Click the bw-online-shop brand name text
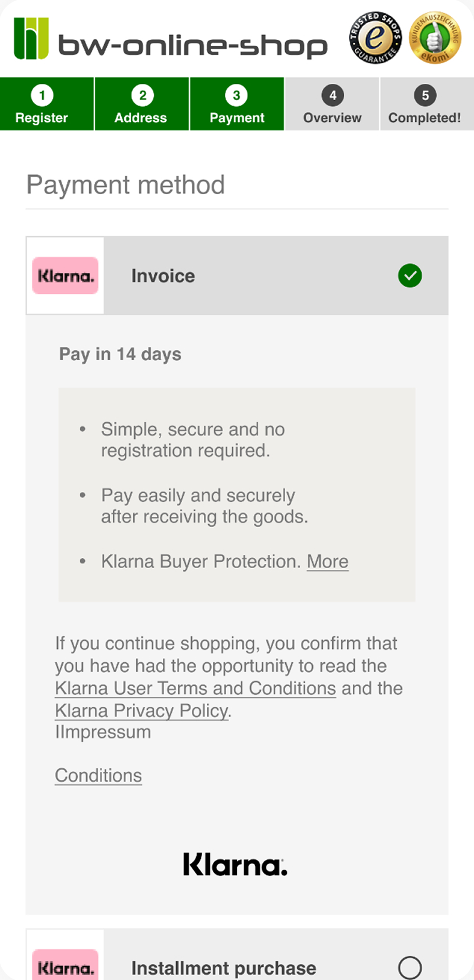Image resolution: width=474 pixels, height=980 pixels. (192, 45)
